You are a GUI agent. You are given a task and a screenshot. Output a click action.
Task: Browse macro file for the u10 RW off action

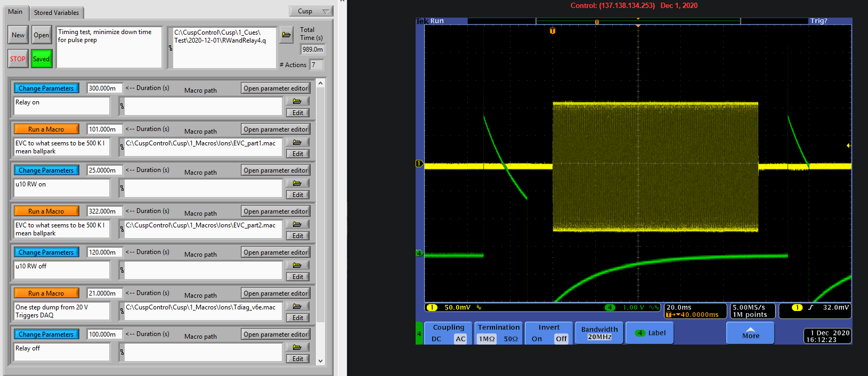coord(297,265)
